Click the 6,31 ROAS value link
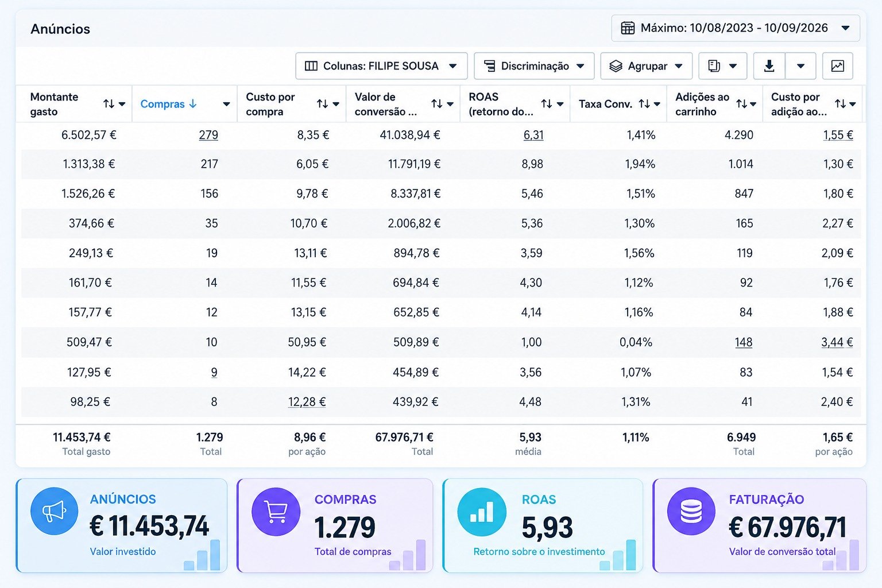 [533, 135]
